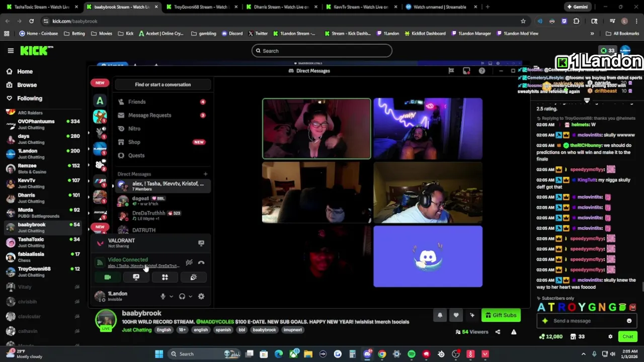Create a new direct message with plus
This screenshot has height=362, width=644.
tap(205, 174)
